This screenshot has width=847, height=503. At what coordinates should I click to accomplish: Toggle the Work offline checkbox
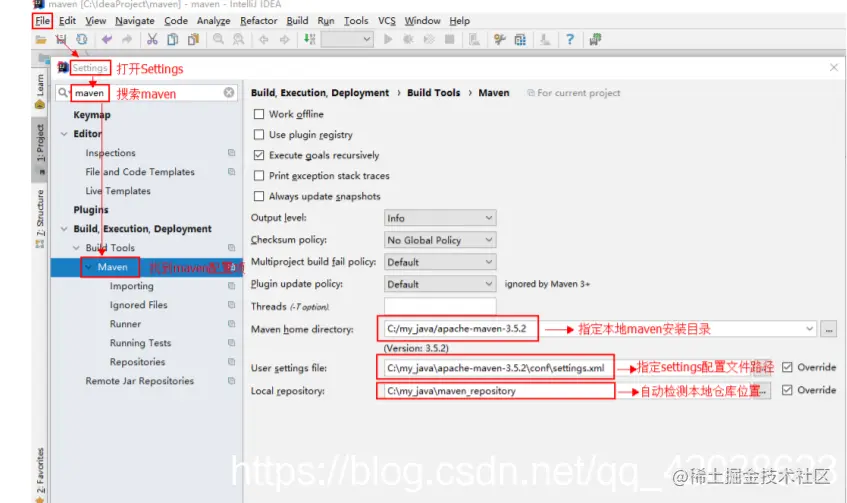259,114
